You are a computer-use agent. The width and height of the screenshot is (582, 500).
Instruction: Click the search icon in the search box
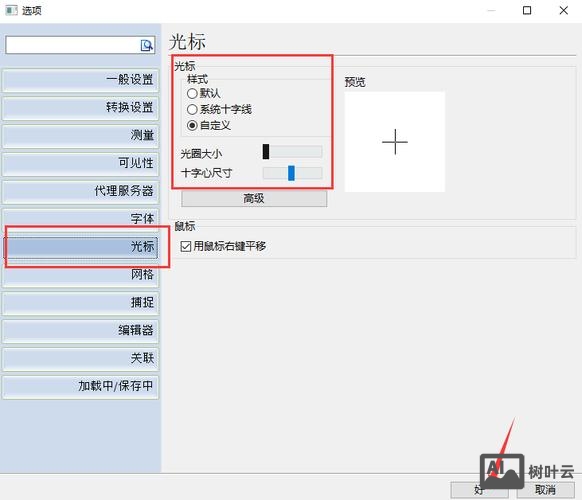147,45
